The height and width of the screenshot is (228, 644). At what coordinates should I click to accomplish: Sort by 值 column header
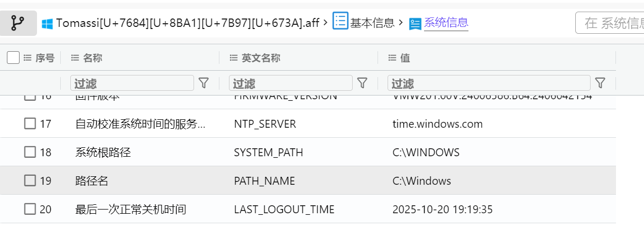pos(405,58)
